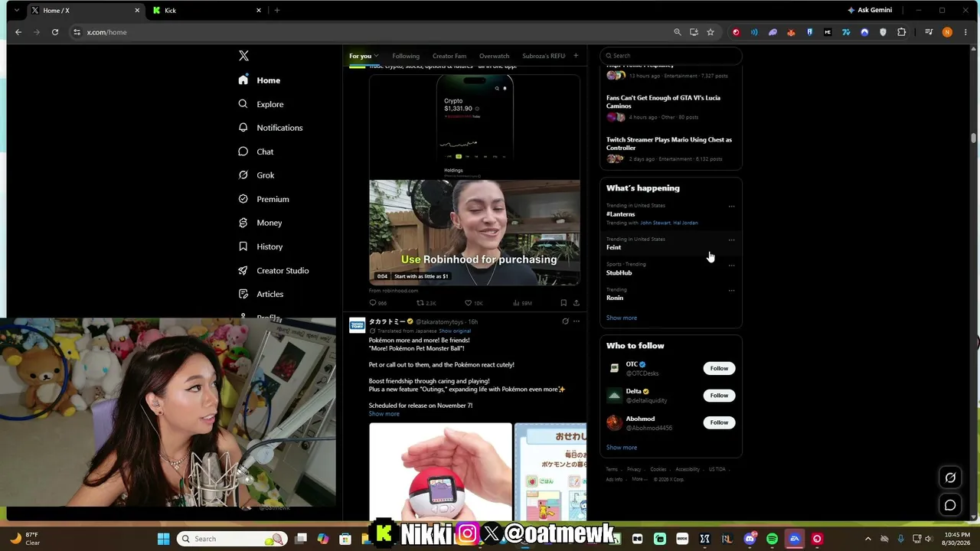Open the floating messages chat button
Screen dimensions: 980x551
tap(950, 505)
